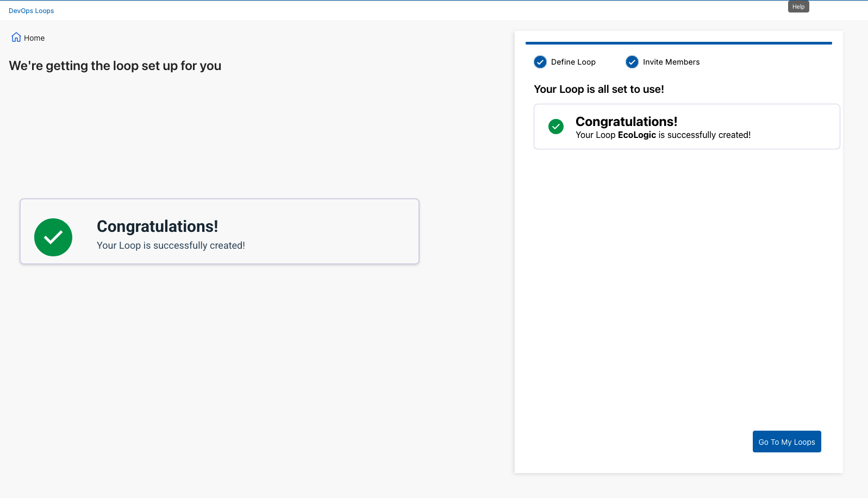Click the Define Loop step checkmark icon
The width and height of the screenshot is (868, 498).
[x=540, y=62]
